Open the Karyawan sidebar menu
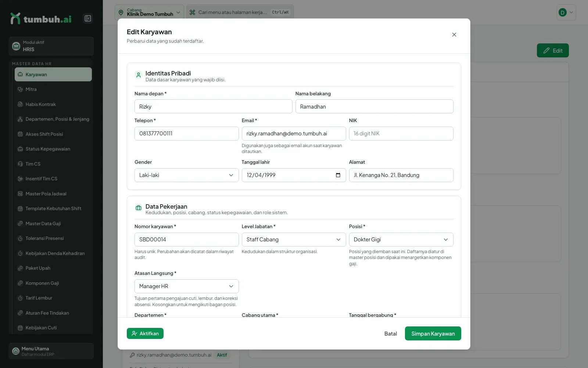 53,74
